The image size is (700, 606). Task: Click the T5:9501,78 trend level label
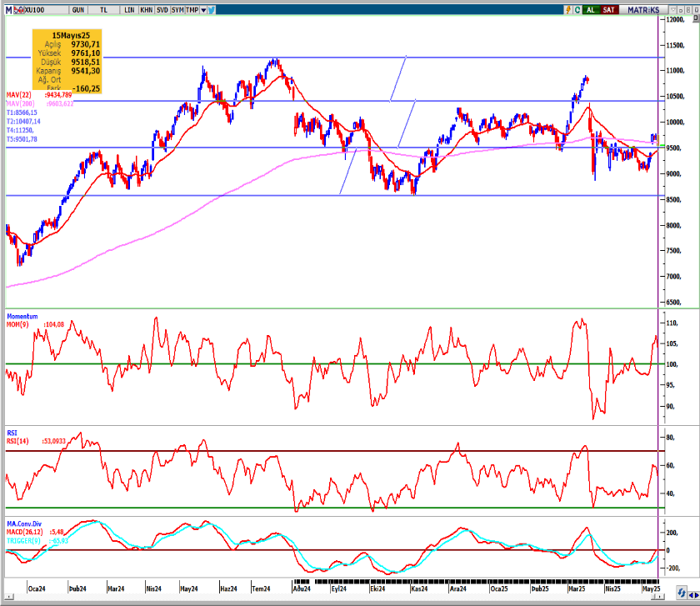click(x=22, y=139)
